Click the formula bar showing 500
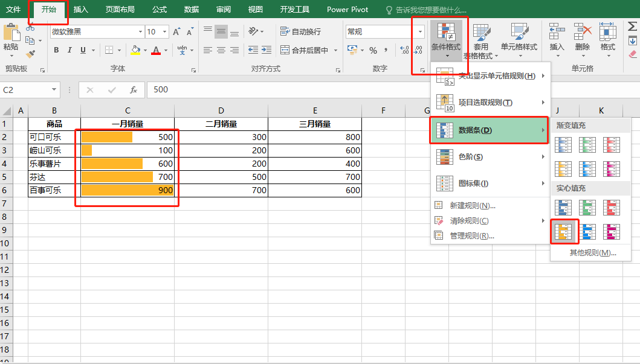This screenshot has height=364, width=640. pyautogui.click(x=393, y=90)
